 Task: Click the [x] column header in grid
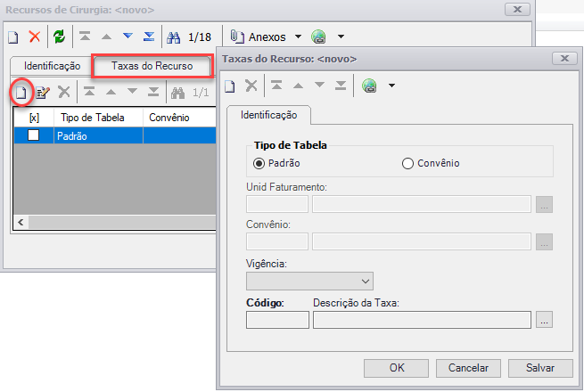pyautogui.click(x=34, y=118)
